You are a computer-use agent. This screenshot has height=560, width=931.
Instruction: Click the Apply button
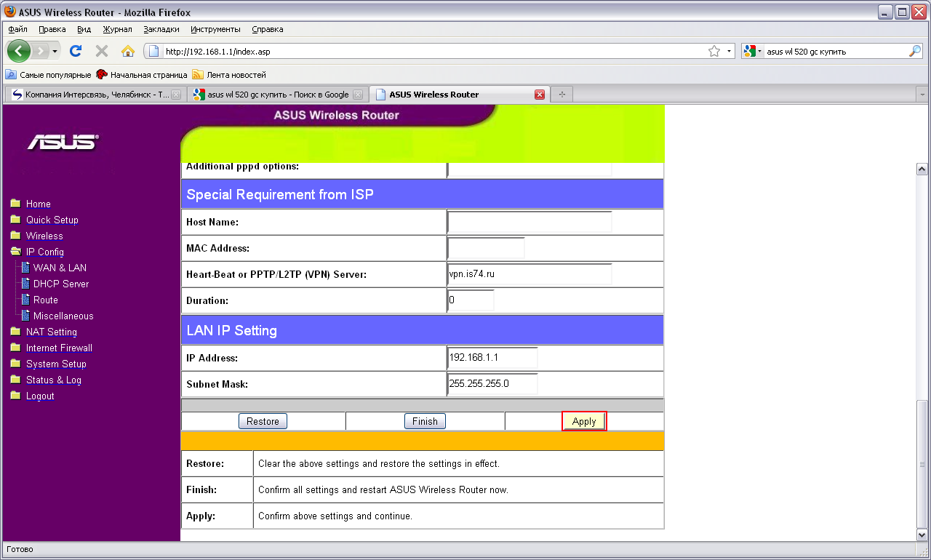point(584,421)
